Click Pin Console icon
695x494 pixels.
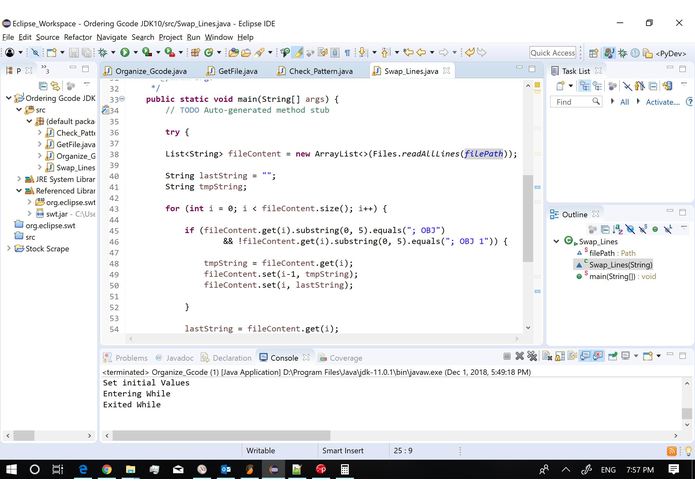[x=613, y=356]
